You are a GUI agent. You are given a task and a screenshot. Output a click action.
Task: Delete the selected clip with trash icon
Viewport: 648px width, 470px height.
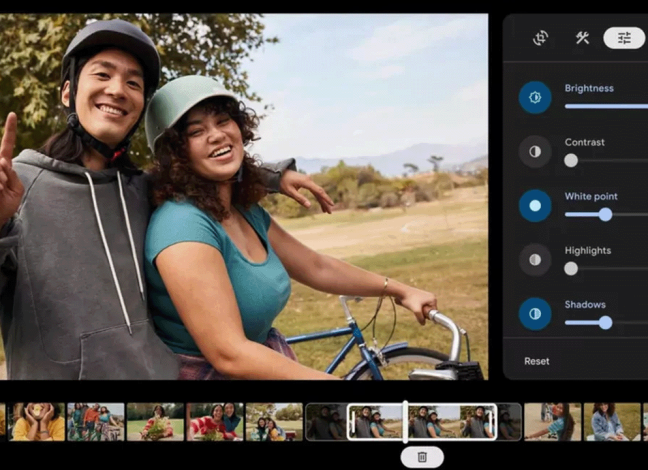pyautogui.click(x=422, y=457)
